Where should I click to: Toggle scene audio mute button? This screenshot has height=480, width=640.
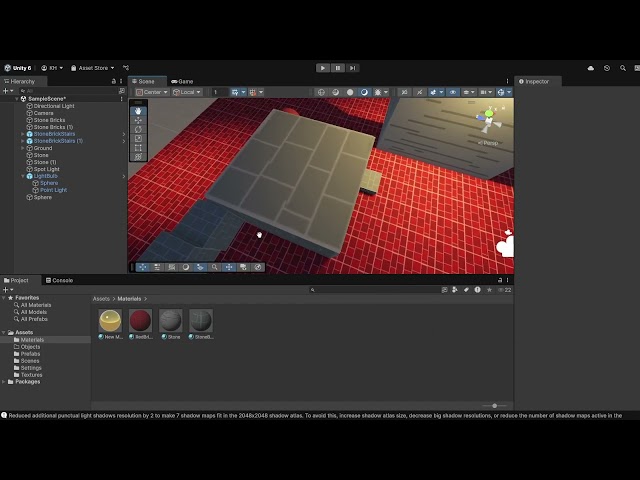pyautogui.click(x=419, y=92)
